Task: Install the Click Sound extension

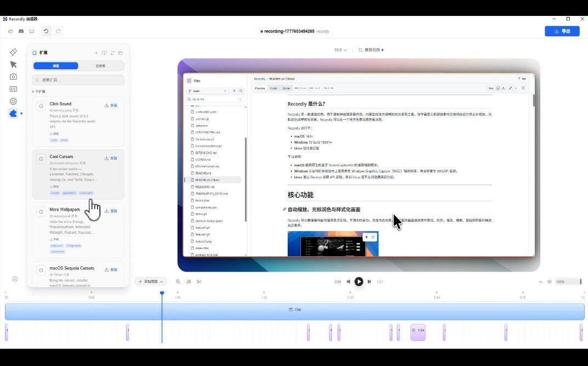Action: pos(111,105)
